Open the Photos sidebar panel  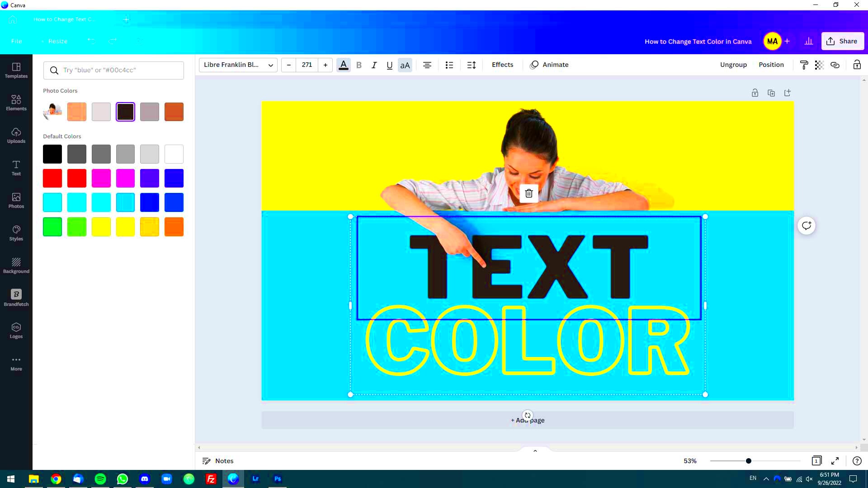(x=16, y=201)
